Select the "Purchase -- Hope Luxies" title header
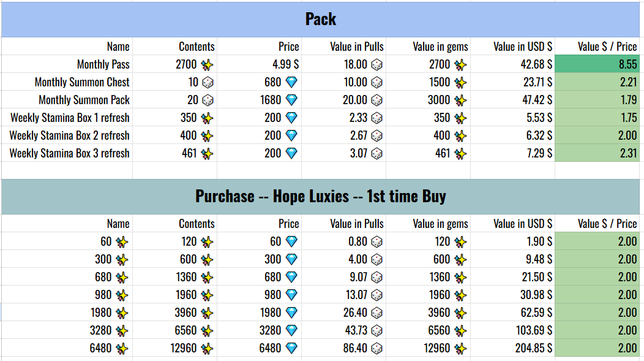The image size is (644, 361). click(x=321, y=196)
